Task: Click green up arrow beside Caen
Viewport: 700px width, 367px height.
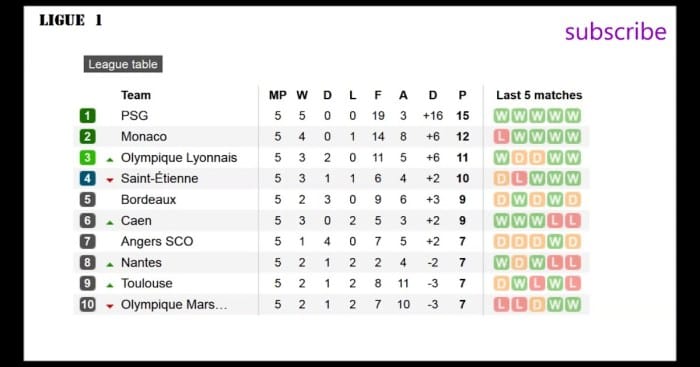Action: point(110,222)
